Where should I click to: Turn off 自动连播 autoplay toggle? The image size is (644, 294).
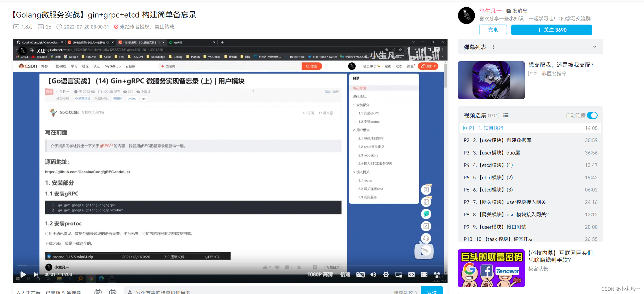coord(592,115)
